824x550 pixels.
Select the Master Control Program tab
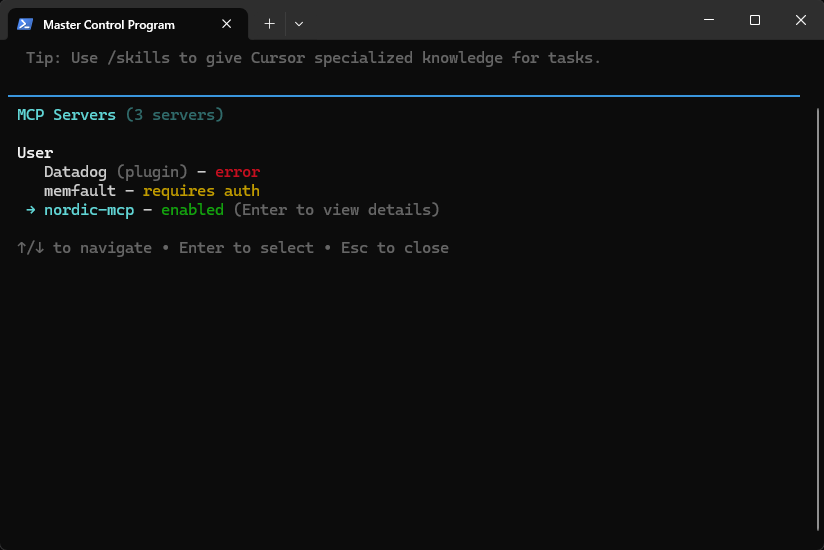128,24
